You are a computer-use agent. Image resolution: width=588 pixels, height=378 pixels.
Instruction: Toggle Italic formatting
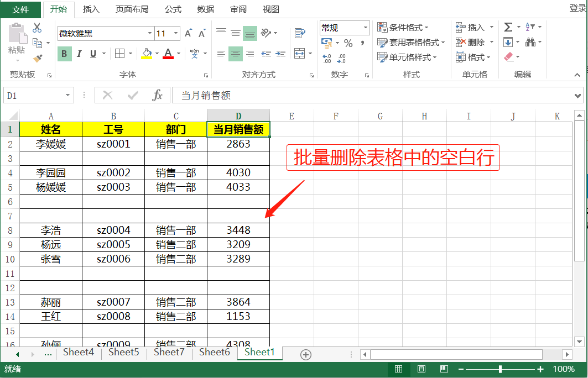[79, 54]
